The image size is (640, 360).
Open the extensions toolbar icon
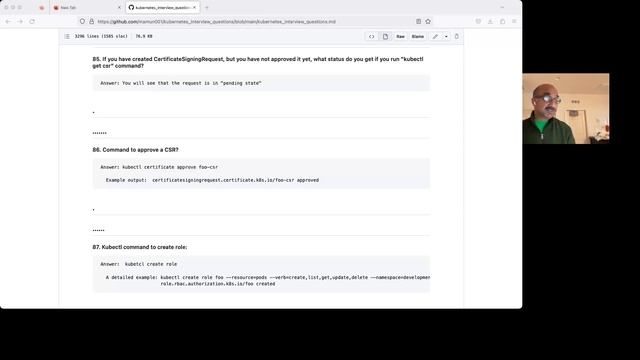coord(502,21)
